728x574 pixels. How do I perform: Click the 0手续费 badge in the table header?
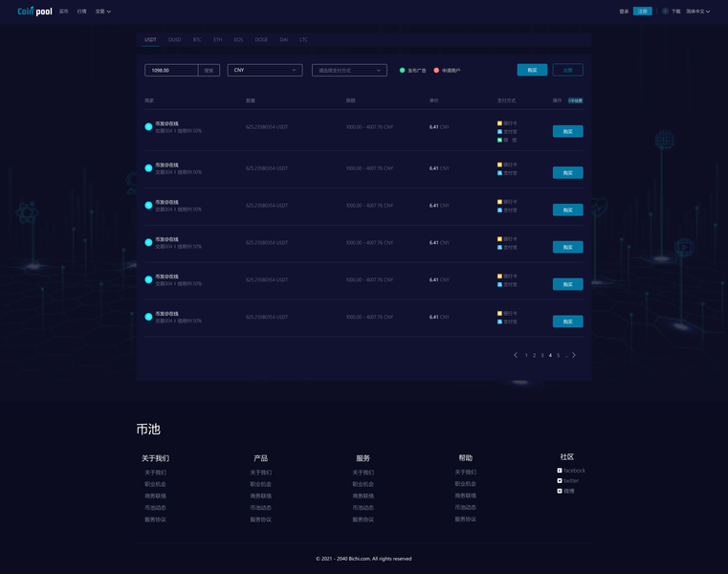tap(575, 100)
